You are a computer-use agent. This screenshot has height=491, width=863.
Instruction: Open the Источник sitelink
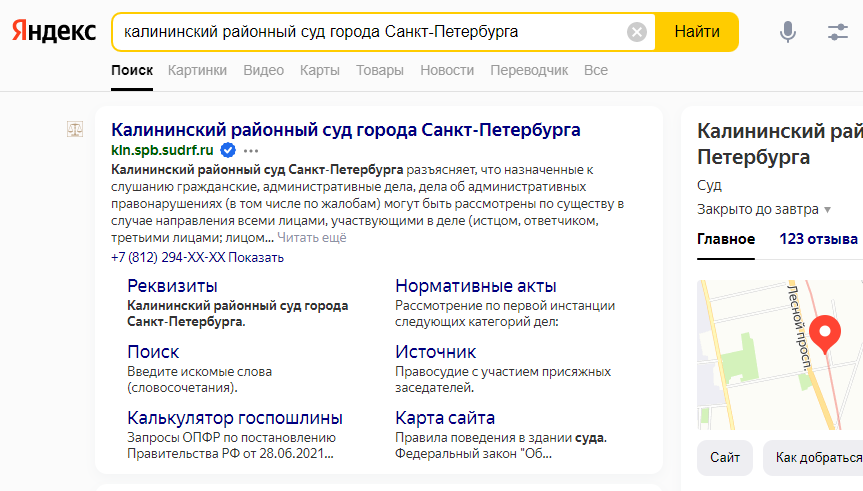point(435,352)
